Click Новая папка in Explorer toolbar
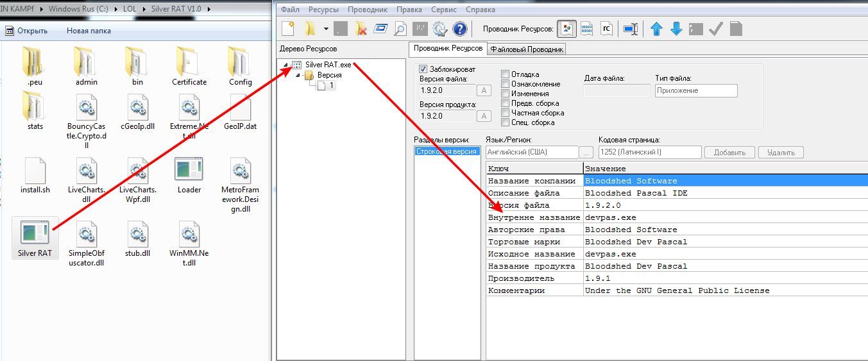This screenshot has height=361, width=868. tap(89, 31)
